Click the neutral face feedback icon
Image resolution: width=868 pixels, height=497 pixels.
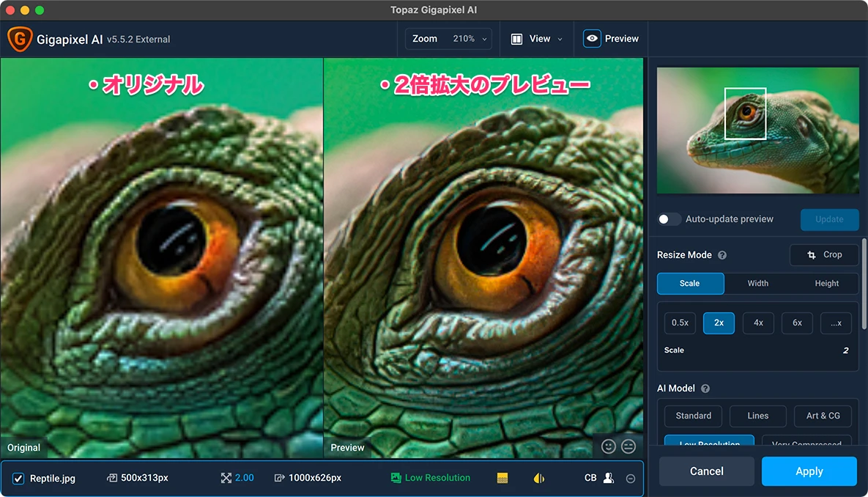pyautogui.click(x=628, y=446)
